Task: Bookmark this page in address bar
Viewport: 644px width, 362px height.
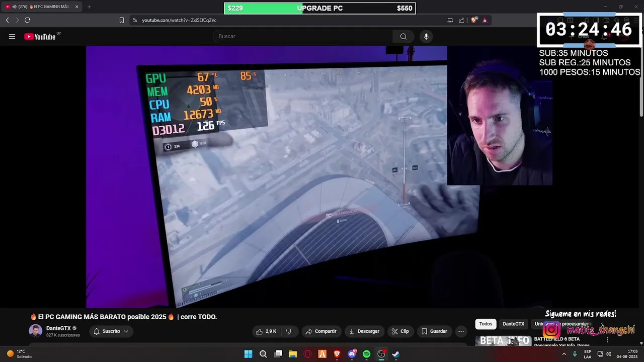Action: (121, 20)
